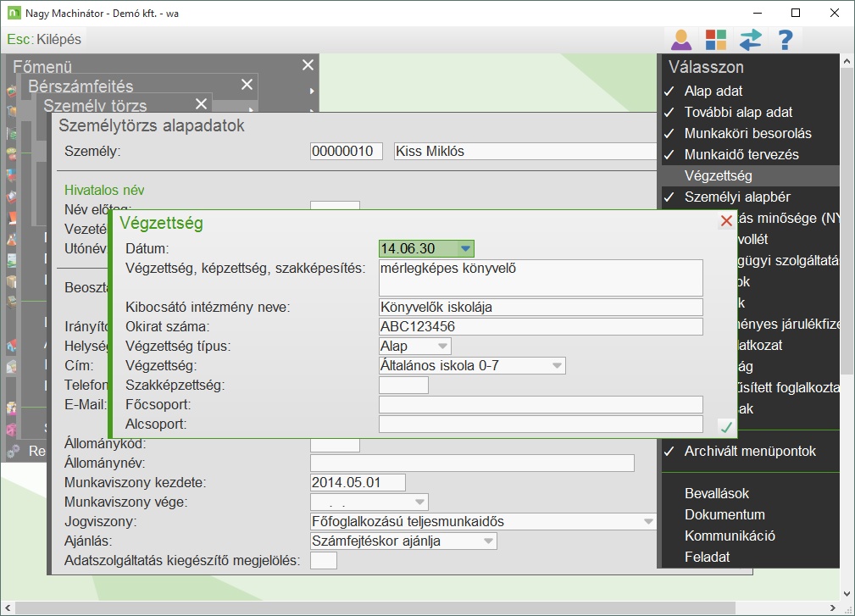Toggle checkmark beside Archivált menüpontok
Image resolution: width=855 pixels, height=616 pixels.
[x=669, y=452]
